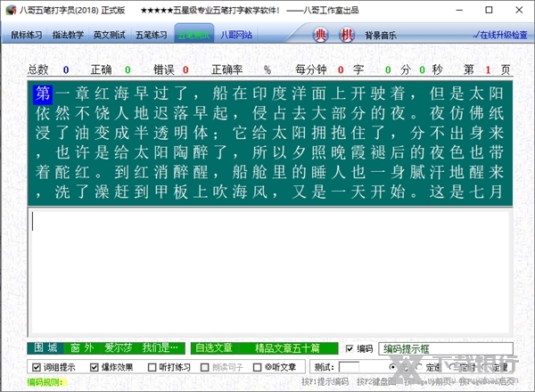535x392 pixels.
Task: Uncheck the 词组提示 checkbox
Action: tap(37, 367)
